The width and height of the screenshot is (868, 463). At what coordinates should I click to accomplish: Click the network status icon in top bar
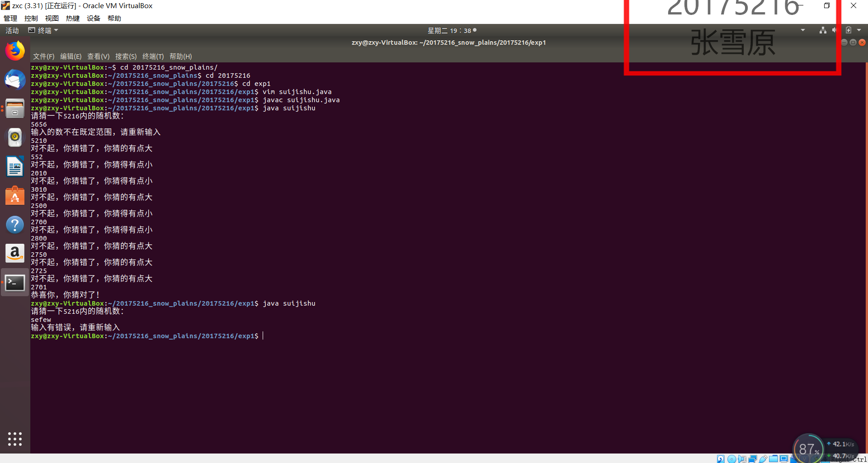coord(823,30)
